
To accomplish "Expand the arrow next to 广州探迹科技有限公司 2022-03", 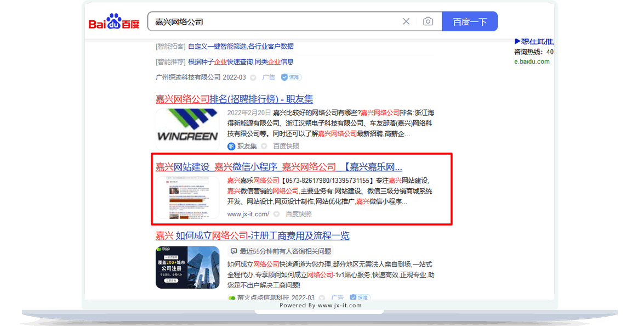I will tap(253, 78).
